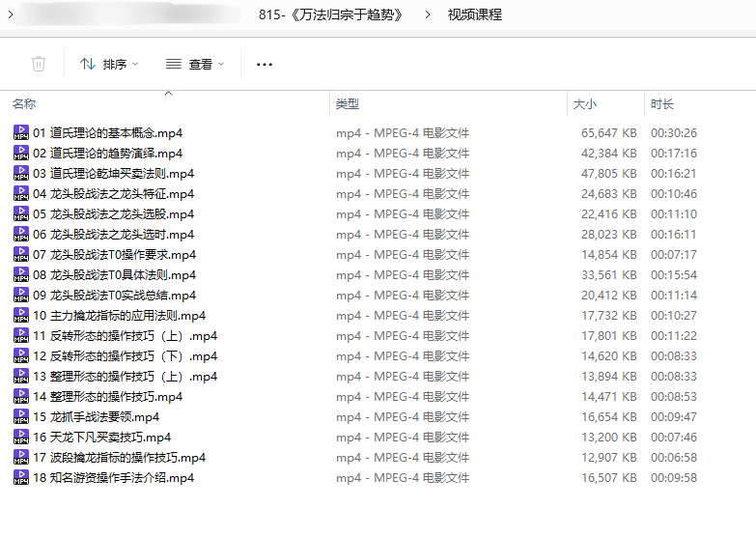Open the 排序 sort dropdown
756x537 pixels.
(x=108, y=64)
